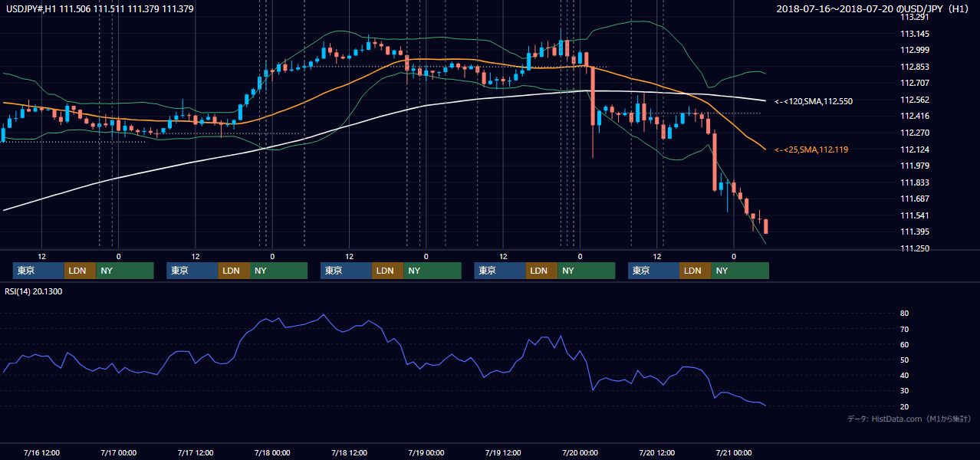Click the 112.562 price axis label
980x460 pixels.
pyautogui.click(x=915, y=100)
